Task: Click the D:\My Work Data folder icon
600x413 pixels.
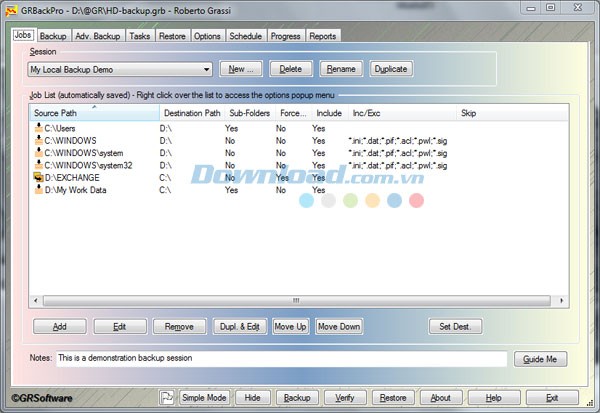Action: (39, 189)
